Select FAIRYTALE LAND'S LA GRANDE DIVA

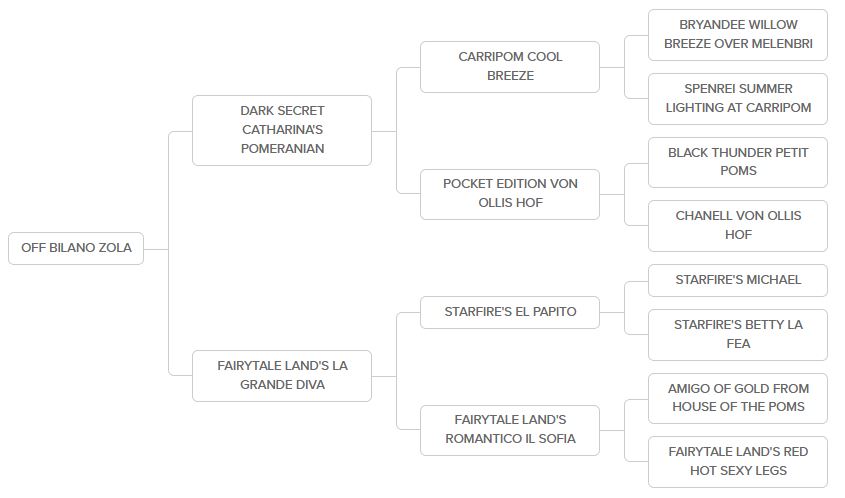point(282,375)
